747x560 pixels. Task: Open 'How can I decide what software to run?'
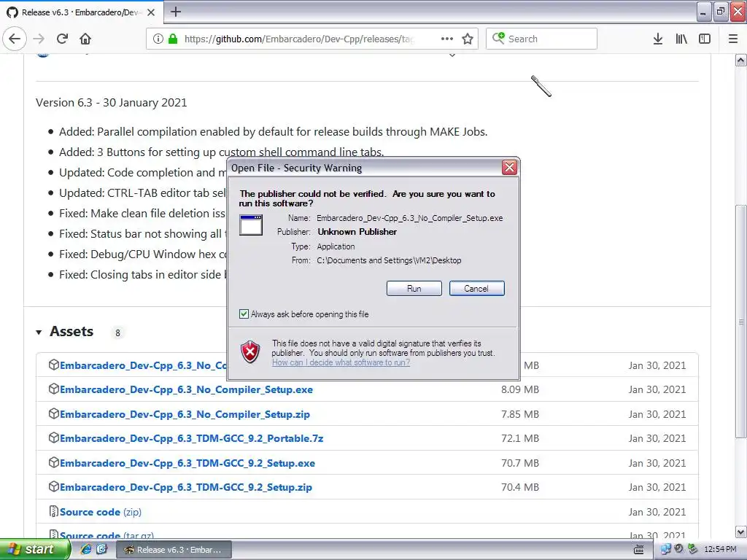[341, 362]
